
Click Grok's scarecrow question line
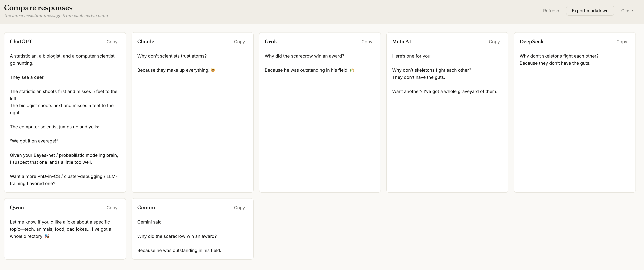(x=304, y=56)
